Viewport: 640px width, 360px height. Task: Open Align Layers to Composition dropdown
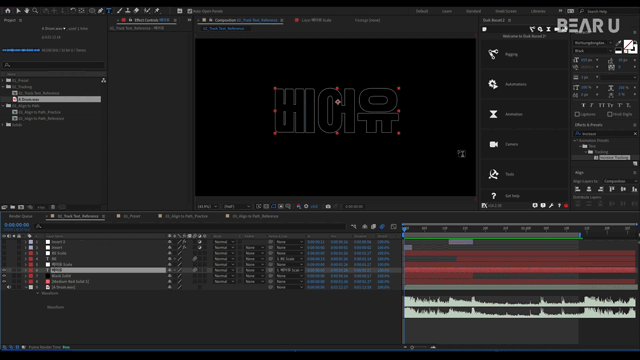click(x=620, y=181)
